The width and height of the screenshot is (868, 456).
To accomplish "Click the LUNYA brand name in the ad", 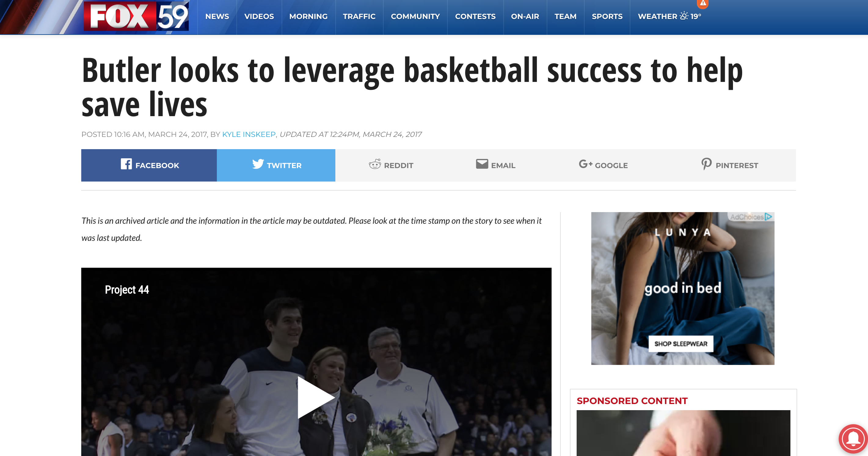I will tap(683, 232).
